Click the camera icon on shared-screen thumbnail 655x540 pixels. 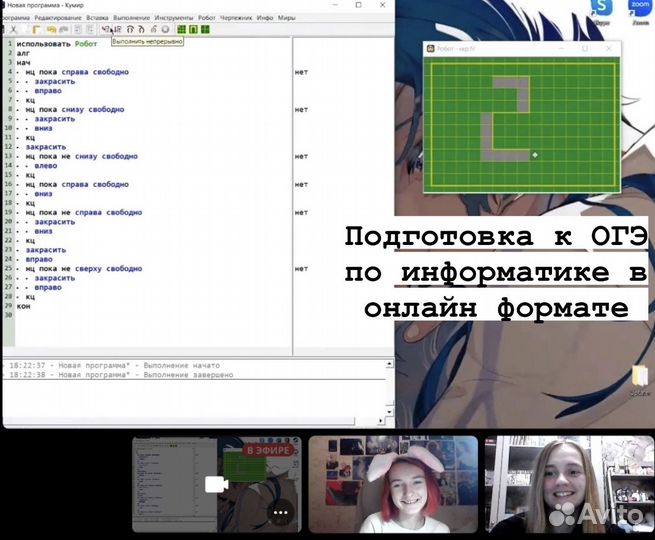[x=216, y=485]
